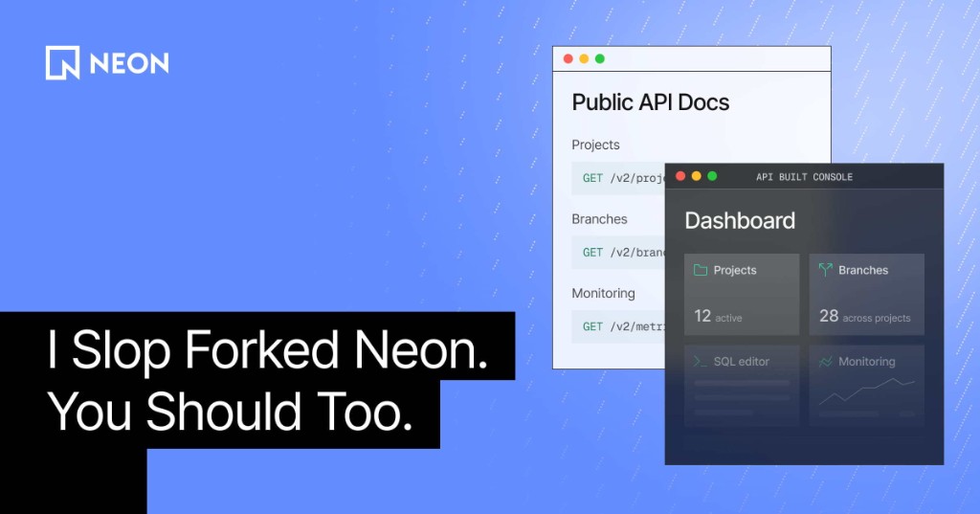Screen dimensions: 980x514
Task: Click the Public API Docs heading
Action: point(651,102)
